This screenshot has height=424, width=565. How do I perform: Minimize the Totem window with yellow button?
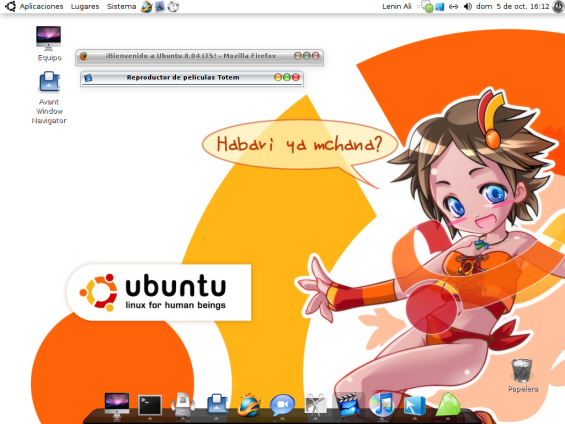pyautogui.click(x=278, y=77)
